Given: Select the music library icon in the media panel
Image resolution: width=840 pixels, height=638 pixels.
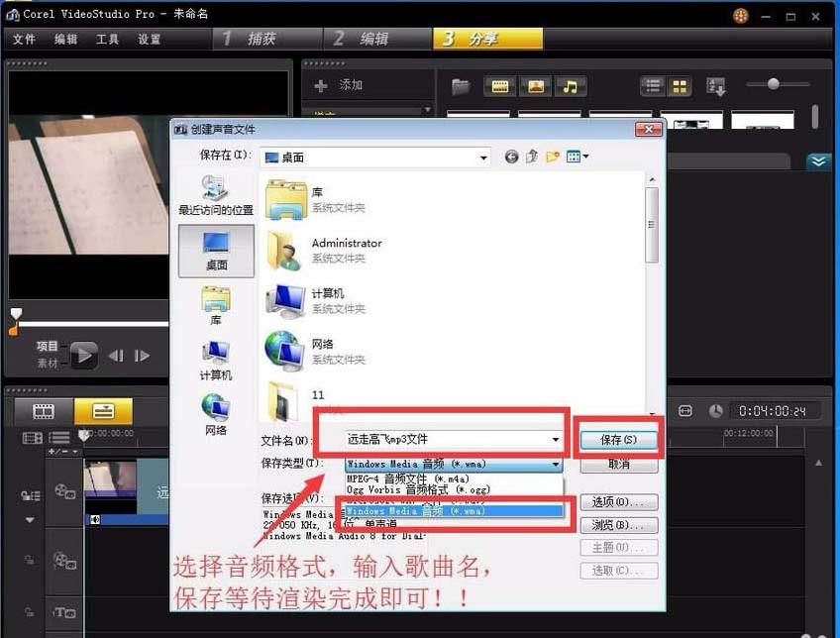Looking at the screenshot, I should [572, 86].
